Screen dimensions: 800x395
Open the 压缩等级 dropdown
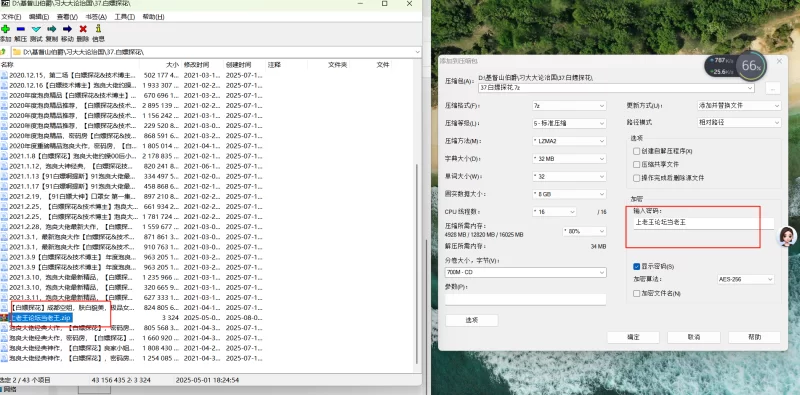pyautogui.click(x=569, y=123)
